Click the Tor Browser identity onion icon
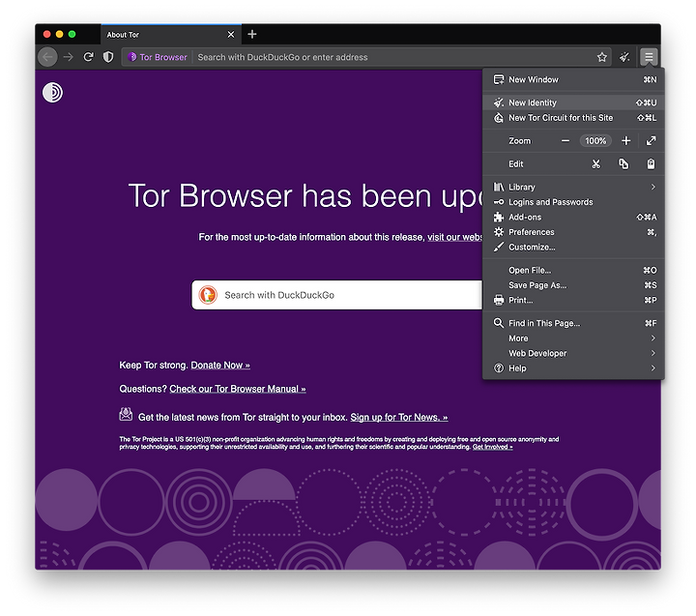Viewport: 696px width, 616px height. 131,57
